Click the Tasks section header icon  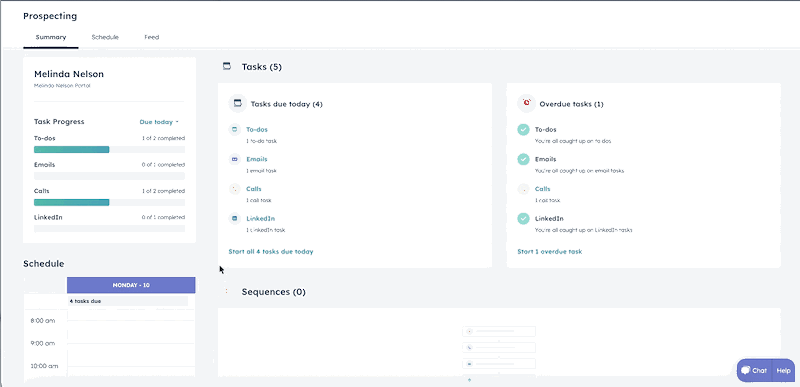[x=227, y=66]
